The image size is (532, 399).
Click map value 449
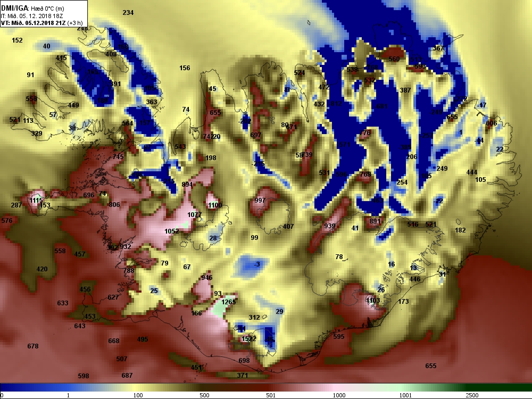click(73, 105)
